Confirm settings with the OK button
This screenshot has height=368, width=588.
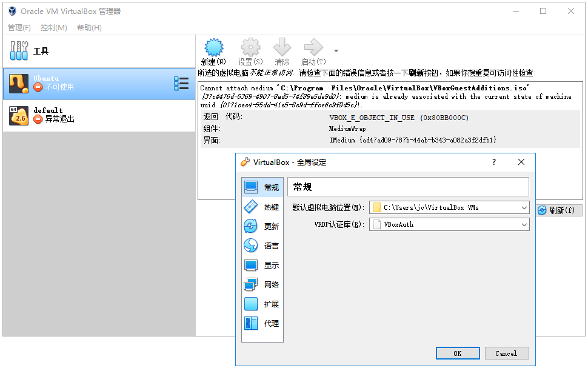[458, 353]
